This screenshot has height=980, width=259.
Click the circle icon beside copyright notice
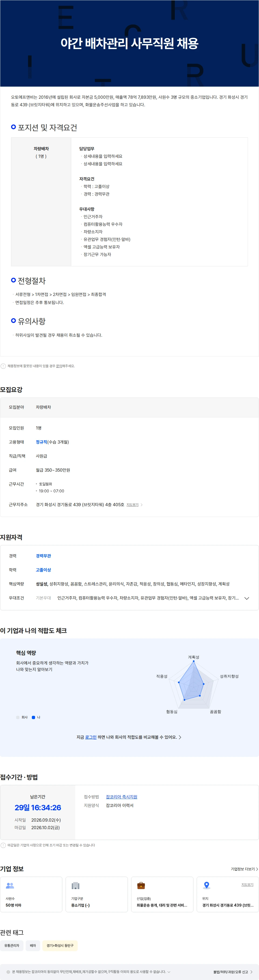point(8,972)
